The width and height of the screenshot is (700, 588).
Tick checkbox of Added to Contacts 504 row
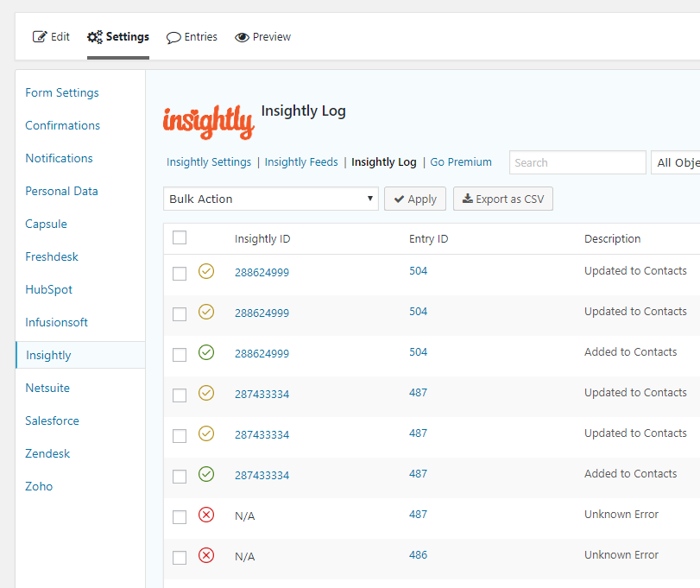point(180,355)
